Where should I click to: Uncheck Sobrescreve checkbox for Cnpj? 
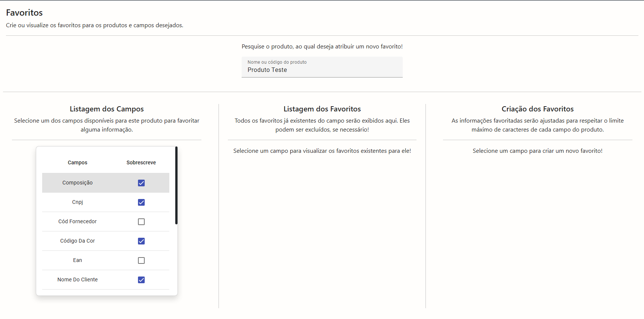(141, 202)
